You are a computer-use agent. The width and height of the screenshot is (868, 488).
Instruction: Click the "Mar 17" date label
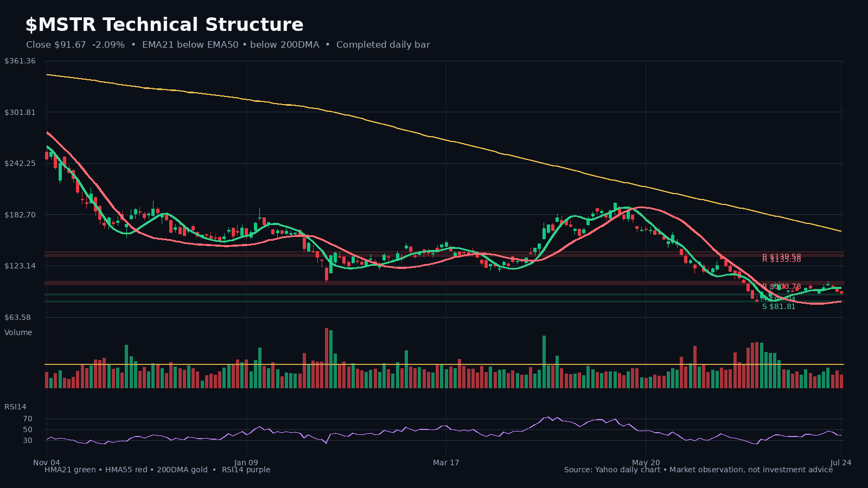pyautogui.click(x=446, y=463)
